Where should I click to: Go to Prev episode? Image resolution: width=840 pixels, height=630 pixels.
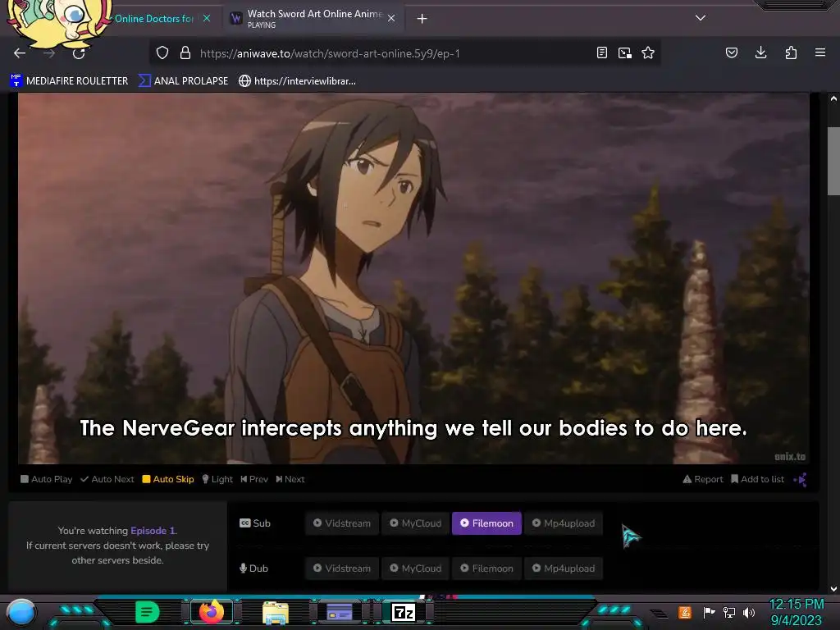point(254,479)
